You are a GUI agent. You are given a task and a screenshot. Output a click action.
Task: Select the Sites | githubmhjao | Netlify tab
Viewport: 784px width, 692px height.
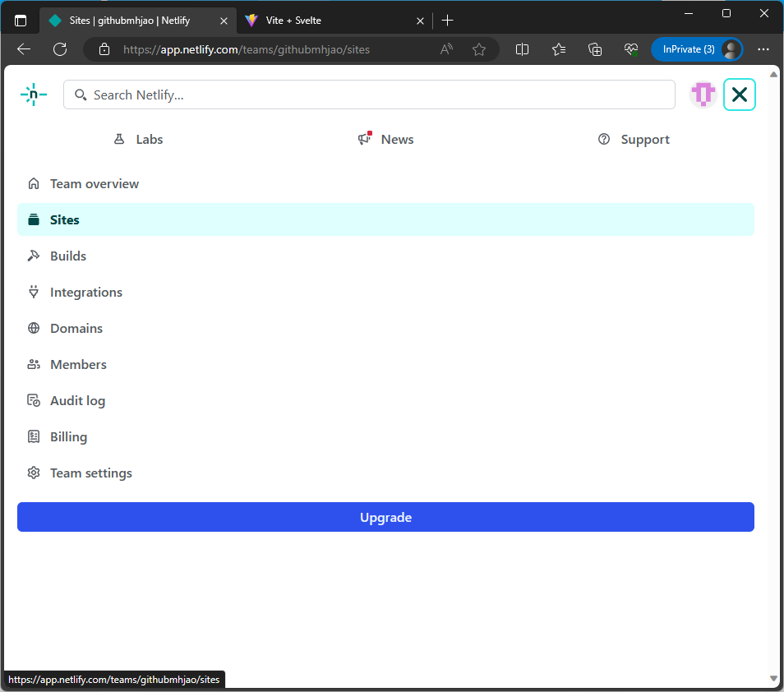tap(137, 21)
